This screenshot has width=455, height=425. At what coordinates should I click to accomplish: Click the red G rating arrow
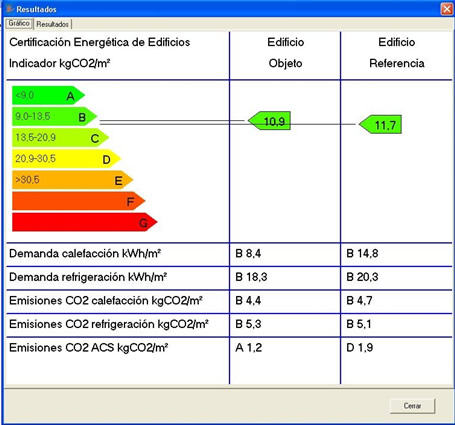84,222
